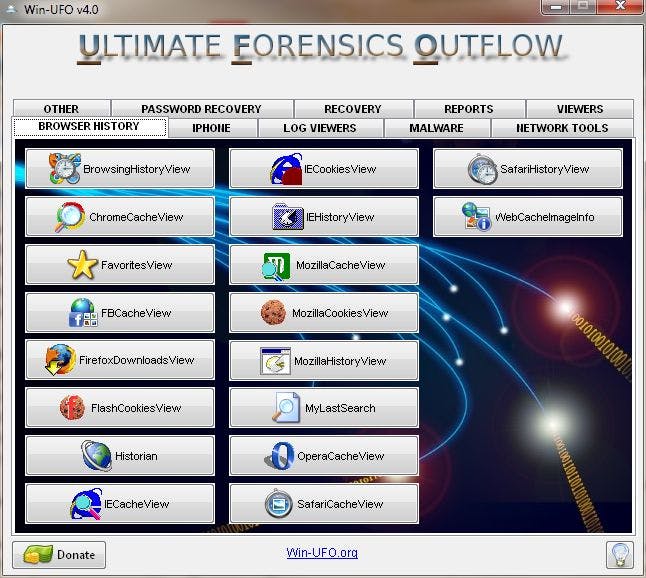Screen dimensions: 646x578
Task: Open the LOG VIEWERS tab
Action: [x=320, y=128]
